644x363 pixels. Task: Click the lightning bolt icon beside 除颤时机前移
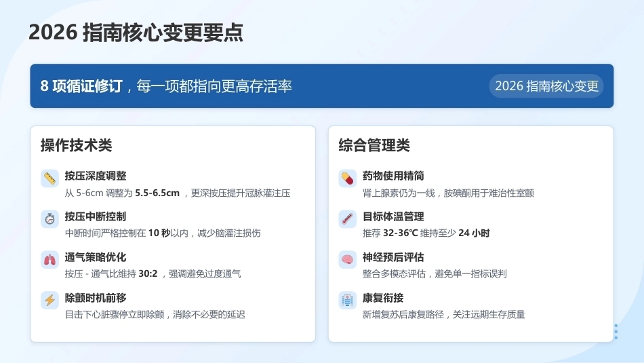pyautogui.click(x=49, y=301)
